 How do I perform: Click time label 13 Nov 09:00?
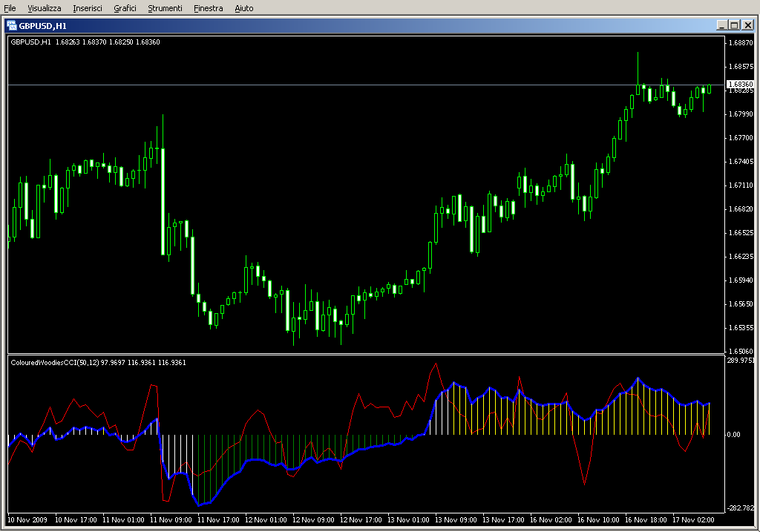[456, 520]
